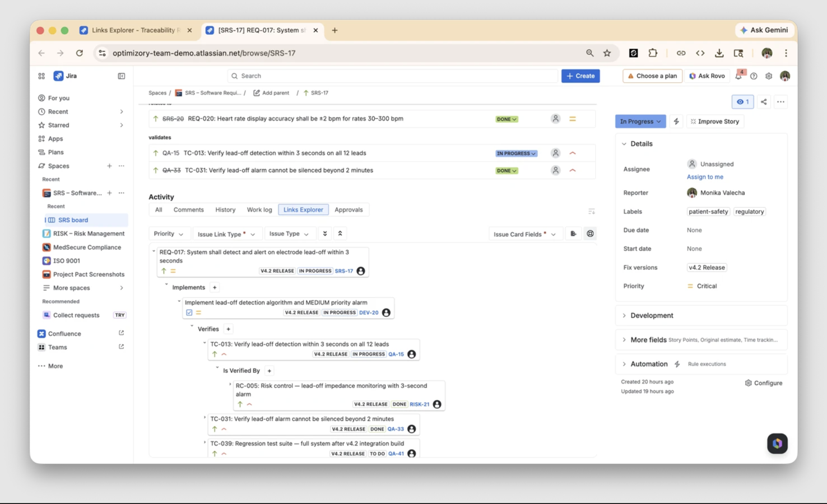Switch to the Approvals tab

pos(349,210)
